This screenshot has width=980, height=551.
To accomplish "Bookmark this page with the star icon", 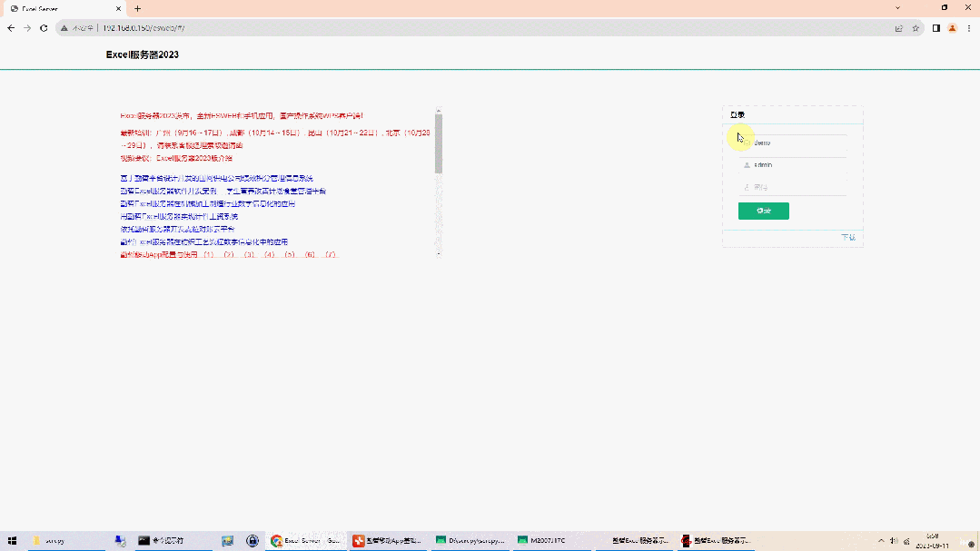I will (916, 28).
